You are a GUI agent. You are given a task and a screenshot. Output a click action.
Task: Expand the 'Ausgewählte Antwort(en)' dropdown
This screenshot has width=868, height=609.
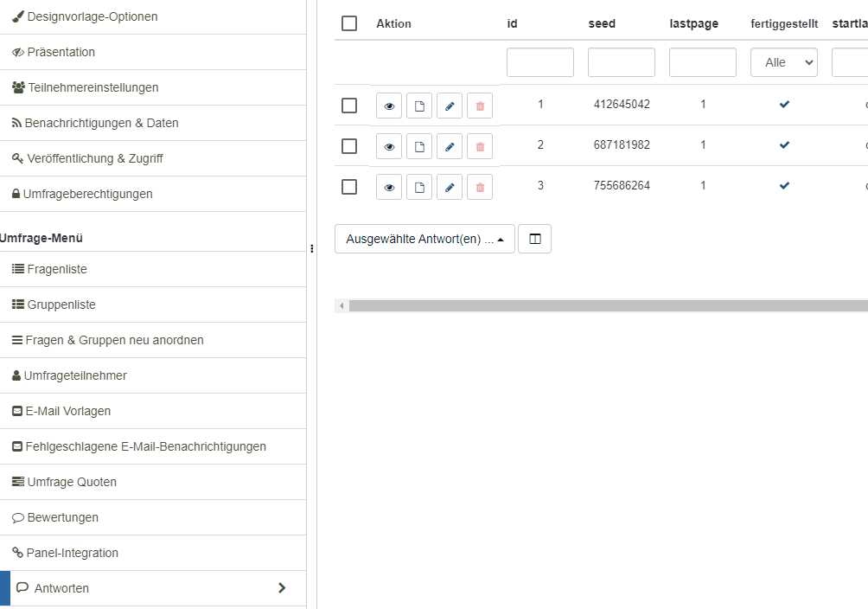[x=424, y=239]
